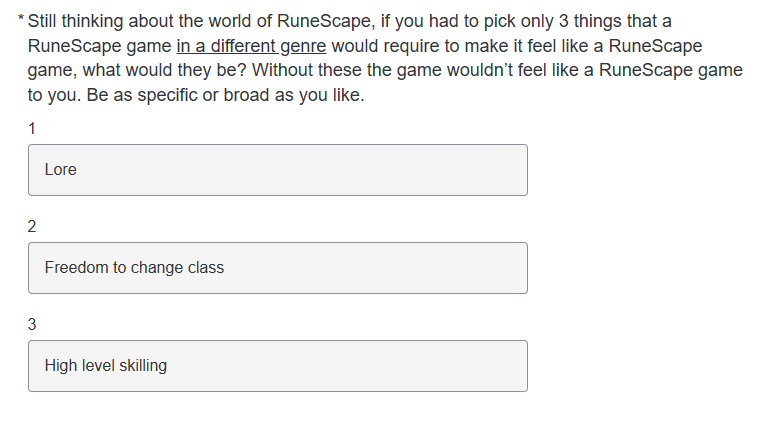Click the word "skilling" in the third answer
The width and height of the screenshot is (781, 441).
143,366
